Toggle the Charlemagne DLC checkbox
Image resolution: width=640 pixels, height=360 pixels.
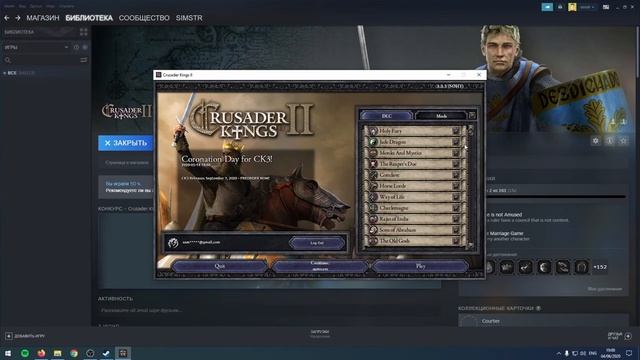coord(456,208)
